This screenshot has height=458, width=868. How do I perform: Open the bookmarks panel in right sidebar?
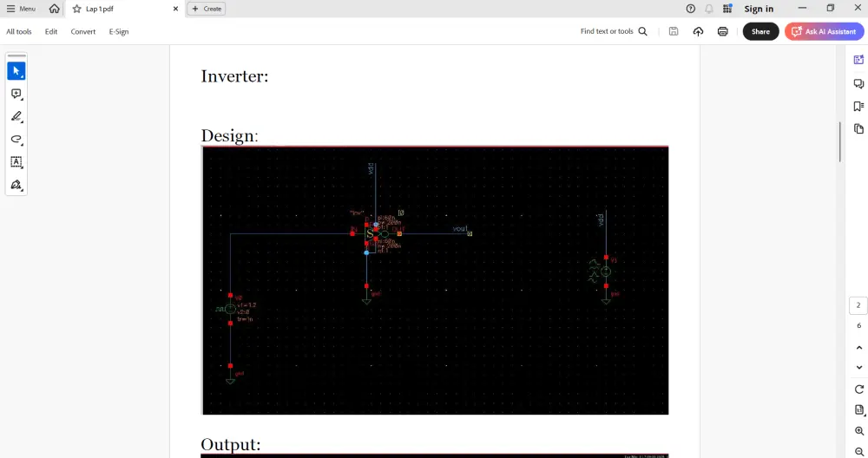point(858,106)
